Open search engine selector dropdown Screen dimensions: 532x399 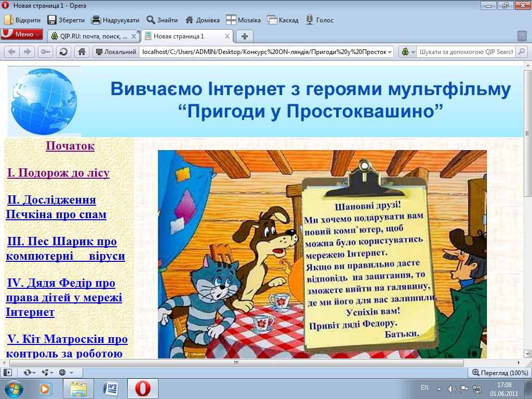pos(408,52)
